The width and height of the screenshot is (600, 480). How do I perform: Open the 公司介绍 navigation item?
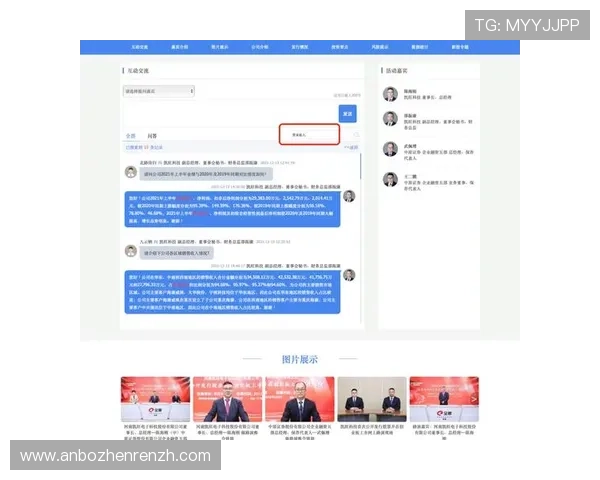(260, 47)
